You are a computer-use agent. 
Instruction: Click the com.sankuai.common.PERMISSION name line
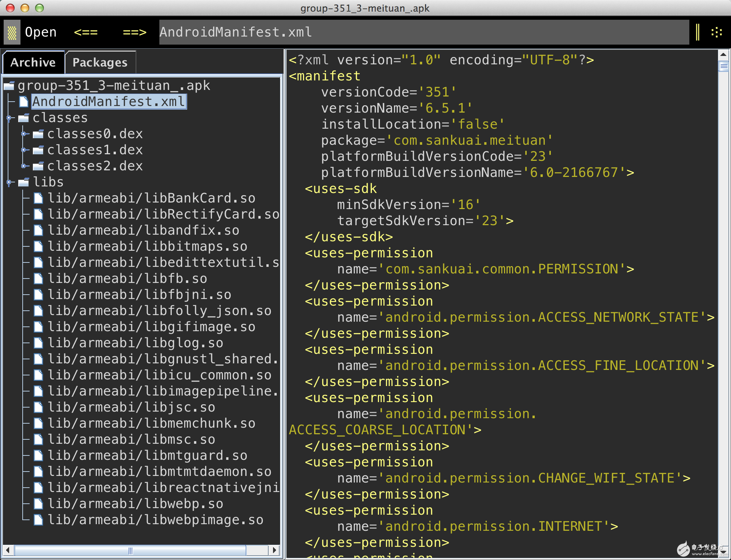[485, 269]
